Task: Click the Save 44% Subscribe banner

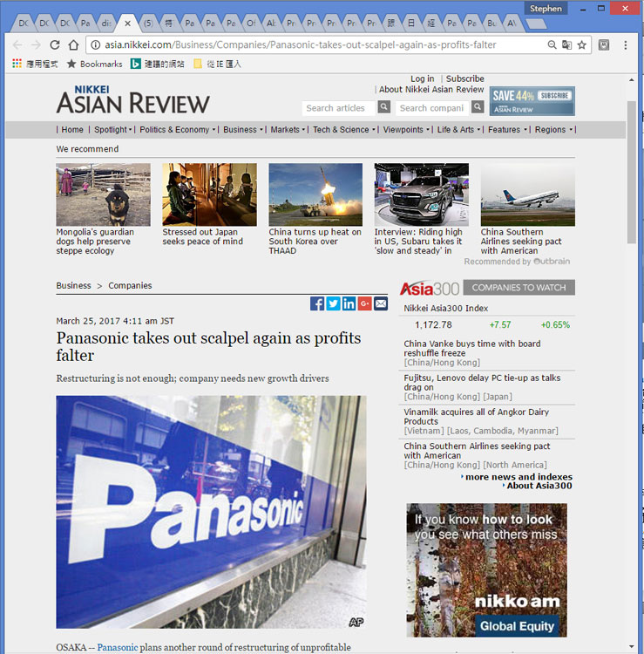Action: point(532,101)
